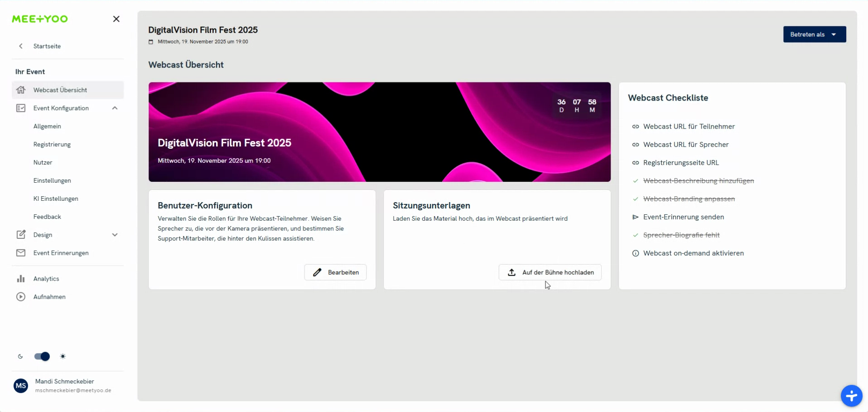
Task: Click the back arrow beside Startseite
Action: click(21, 46)
